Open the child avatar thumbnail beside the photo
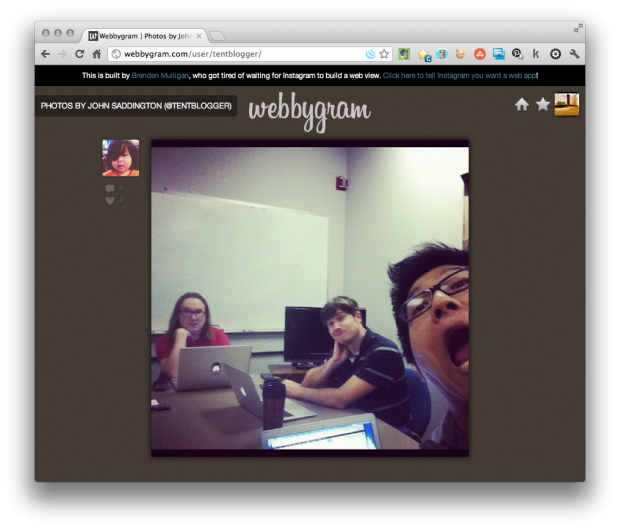Viewport: 620px width, 530px height. coord(121,158)
